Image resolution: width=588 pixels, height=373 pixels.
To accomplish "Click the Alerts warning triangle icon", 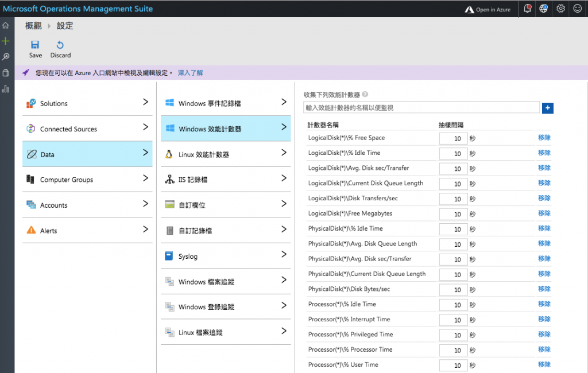I will point(31,230).
